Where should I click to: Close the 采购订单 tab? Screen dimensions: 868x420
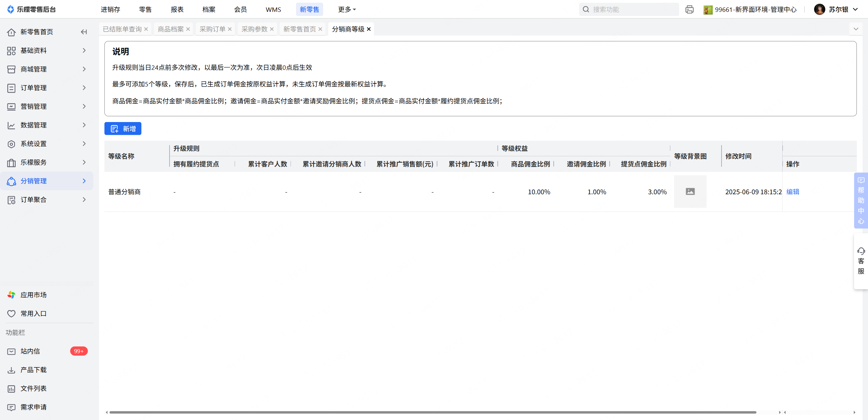pyautogui.click(x=230, y=29)
